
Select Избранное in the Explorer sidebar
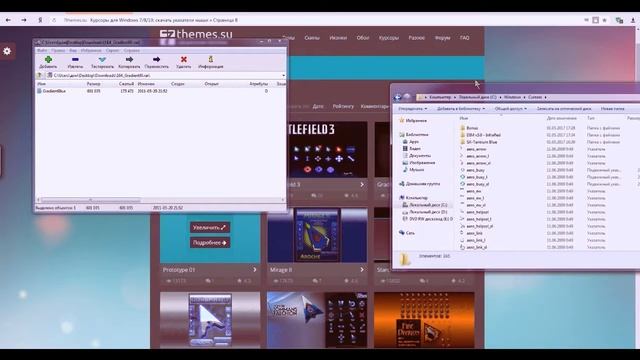[413, 121]
